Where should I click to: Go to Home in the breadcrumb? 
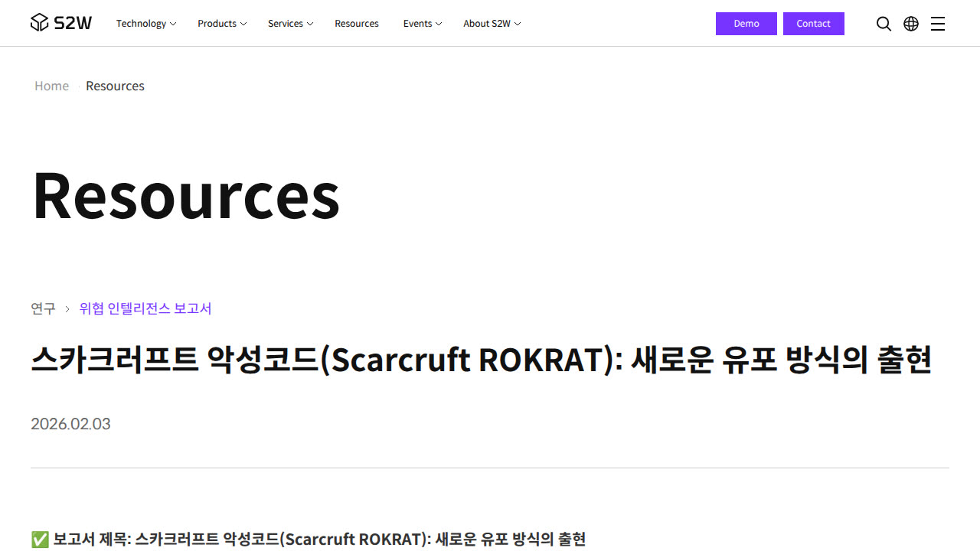51,86
